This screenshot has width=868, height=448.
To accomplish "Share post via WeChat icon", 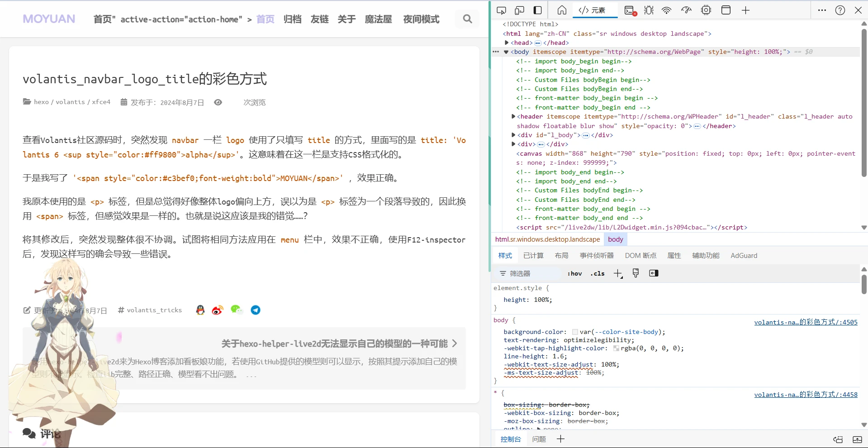I will [237, 310].
